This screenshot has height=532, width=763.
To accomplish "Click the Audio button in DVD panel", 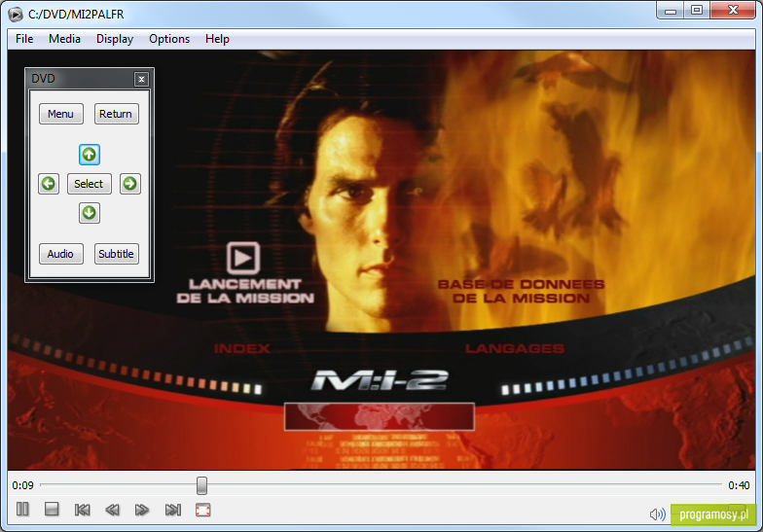I will pyautogui.click(x=61, y=254).
